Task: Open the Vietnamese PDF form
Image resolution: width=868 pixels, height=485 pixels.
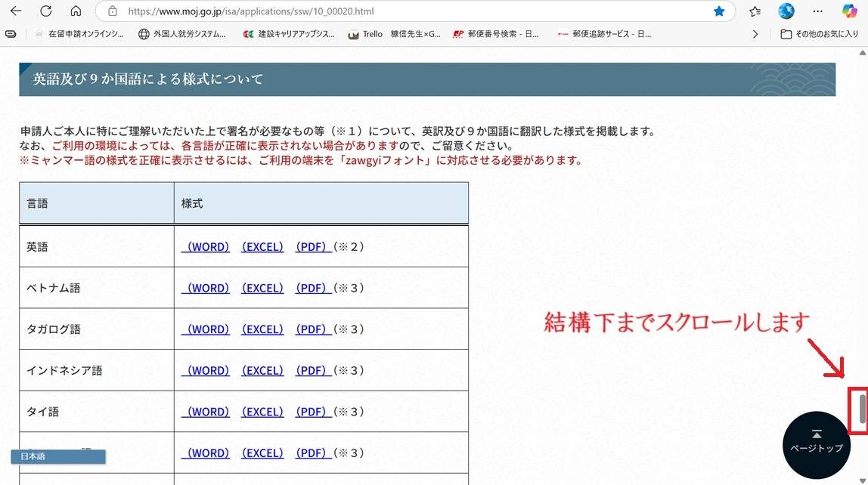Action: click(x=313, y=289)
